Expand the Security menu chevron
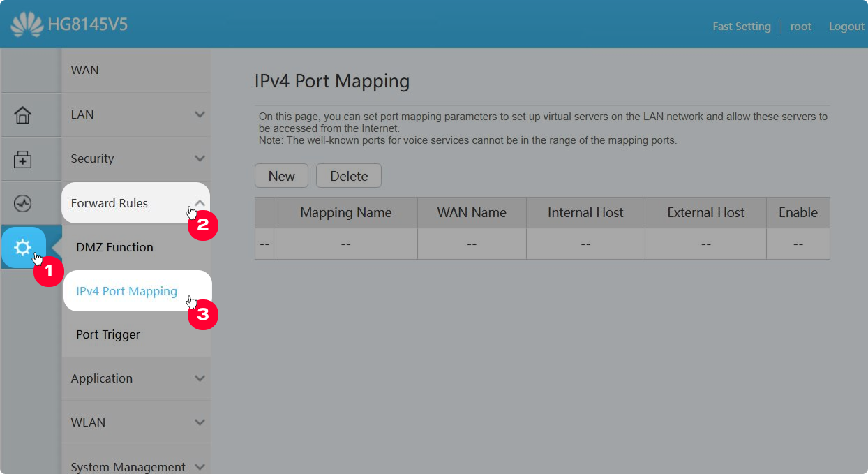The width and height of the screenshot is (868, 474). click(200, 158)
